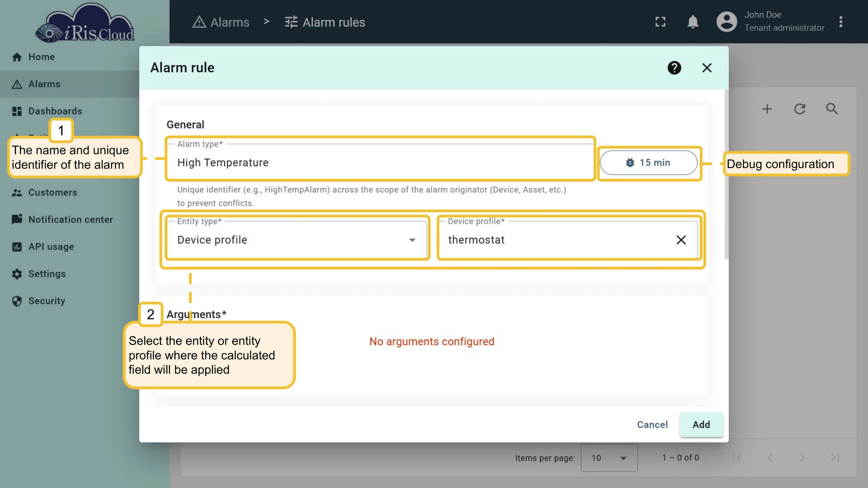This screenshot has height=488, width=868.
Task: Open the notifications bell
Action: pos(693,22)
